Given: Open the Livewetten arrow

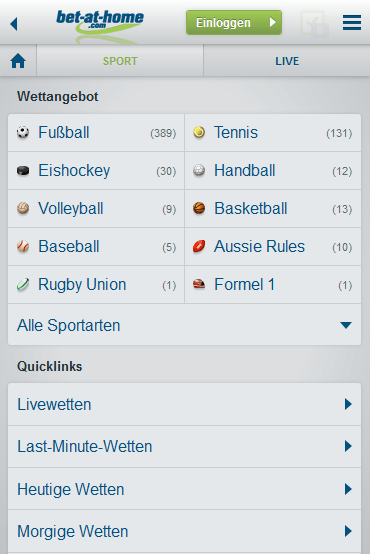Looking at the screenshot, I should (348, 404).
